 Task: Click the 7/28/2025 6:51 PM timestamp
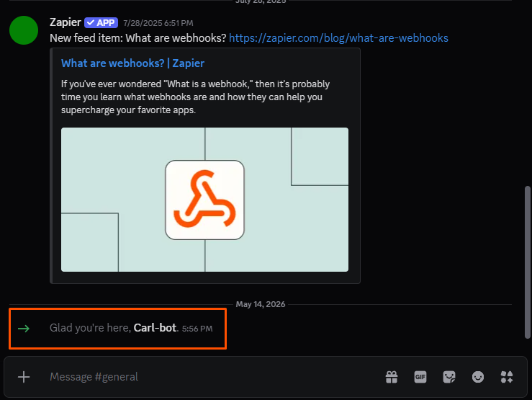coord(158,23)
